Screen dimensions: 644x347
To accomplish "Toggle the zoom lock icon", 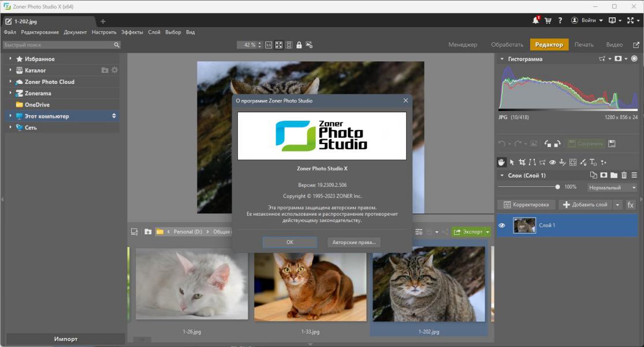I will coord(299,45).
